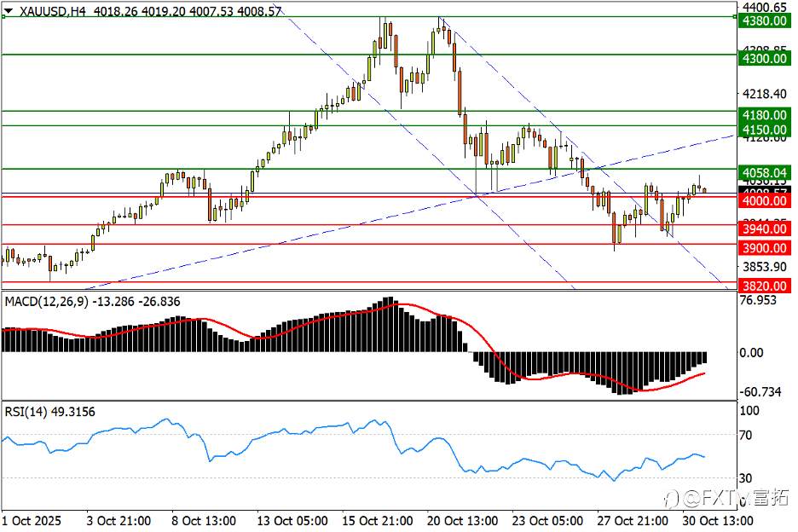The height and width of the screenshot is (532, 798).
Task: Select the 4180.00 green price label
Action: [765, 115]
